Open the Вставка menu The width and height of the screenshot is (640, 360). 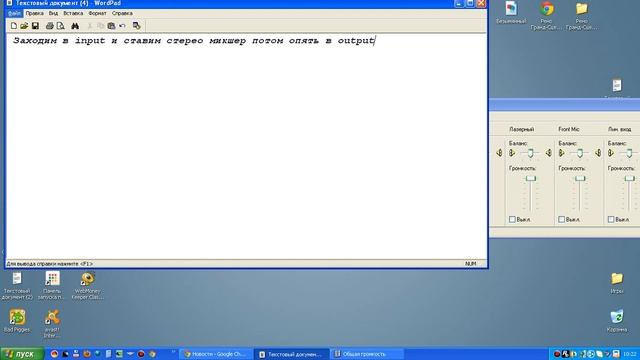[73, 13]
